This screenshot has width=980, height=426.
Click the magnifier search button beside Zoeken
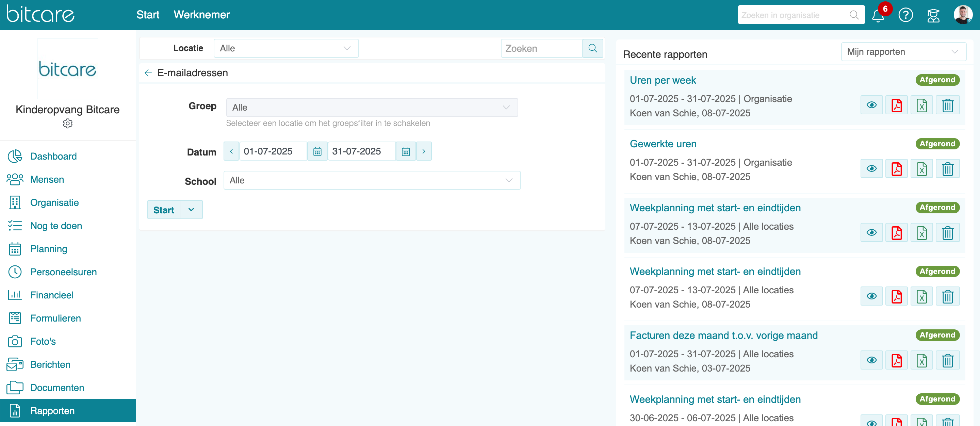tap(593, 48)
